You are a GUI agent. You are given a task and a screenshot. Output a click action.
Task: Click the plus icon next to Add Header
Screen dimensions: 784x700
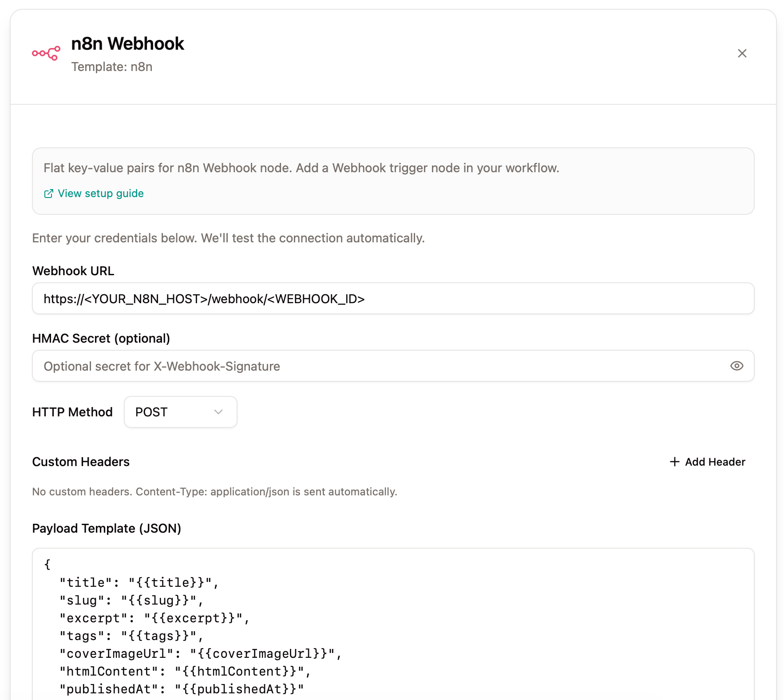[674, 462]
